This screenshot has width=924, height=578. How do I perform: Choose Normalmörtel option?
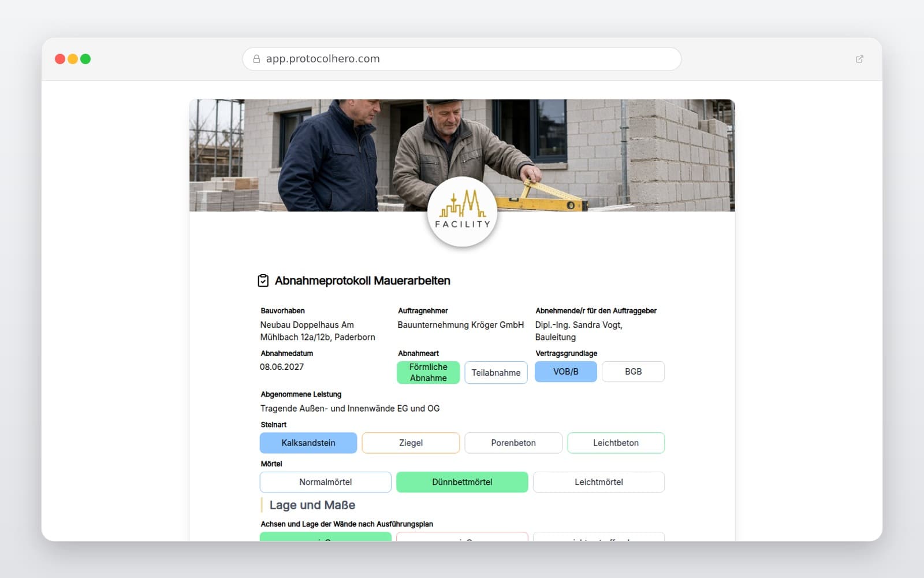(x=326, y=482)
